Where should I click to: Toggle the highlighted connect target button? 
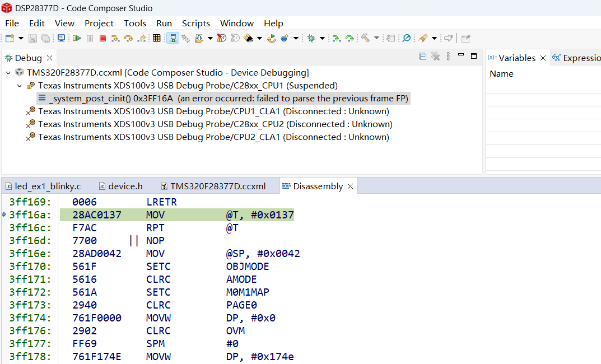coord(173,38)
